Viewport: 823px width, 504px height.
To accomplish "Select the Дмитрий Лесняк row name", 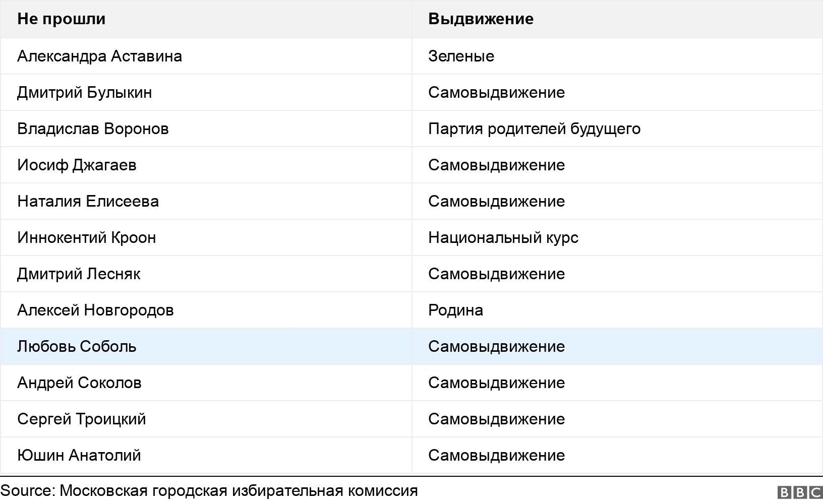I will (79, 274).
